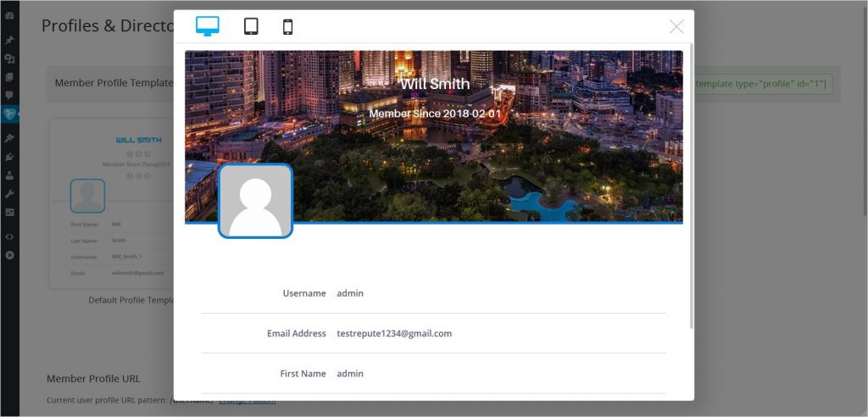
Task: Click the Profiles & Directories page title
Action: (x=108, y=26)
